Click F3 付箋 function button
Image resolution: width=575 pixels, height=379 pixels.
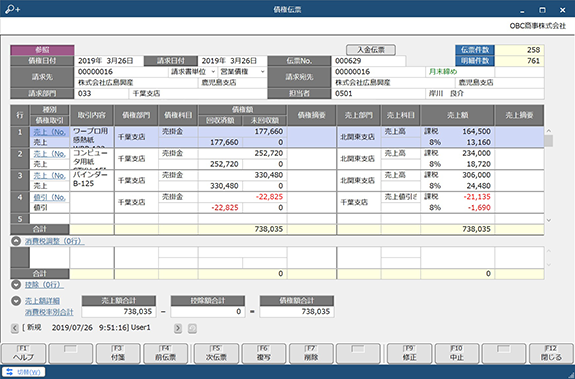118,354
